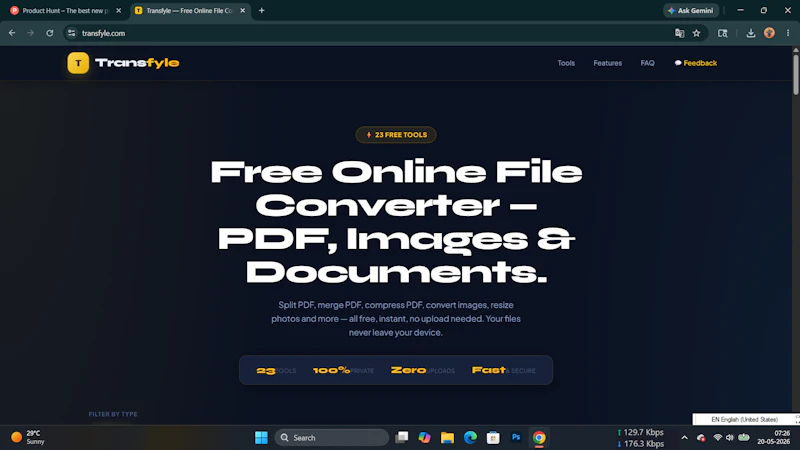Reload the page with the refresh icon
This screenshot has width=800, height=450.
pos(49,33)
